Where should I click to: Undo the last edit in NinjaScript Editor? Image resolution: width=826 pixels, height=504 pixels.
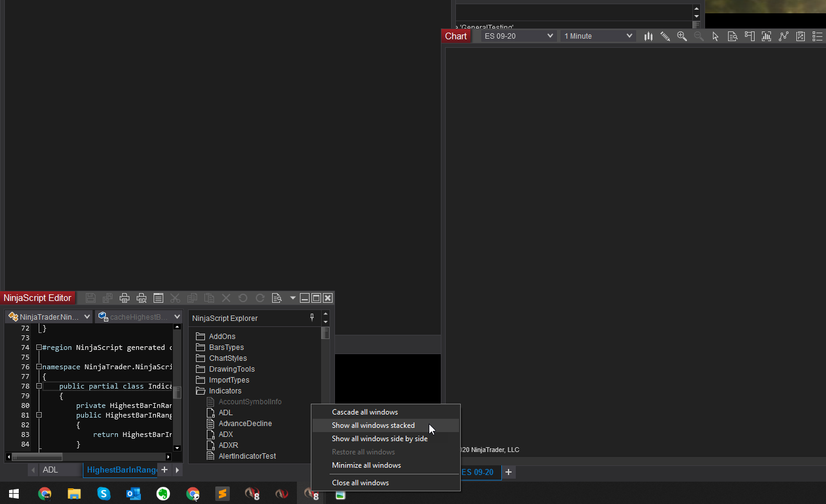tap(243, 298)
